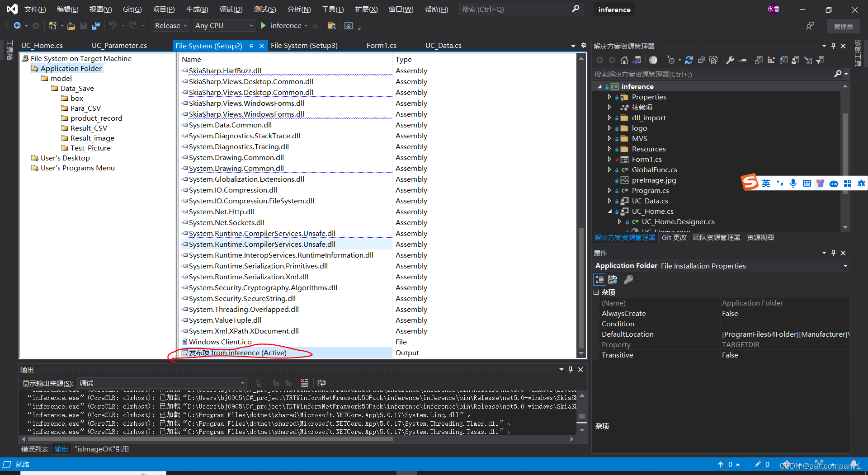Open the 调试(D) menu

pos(231,9)
